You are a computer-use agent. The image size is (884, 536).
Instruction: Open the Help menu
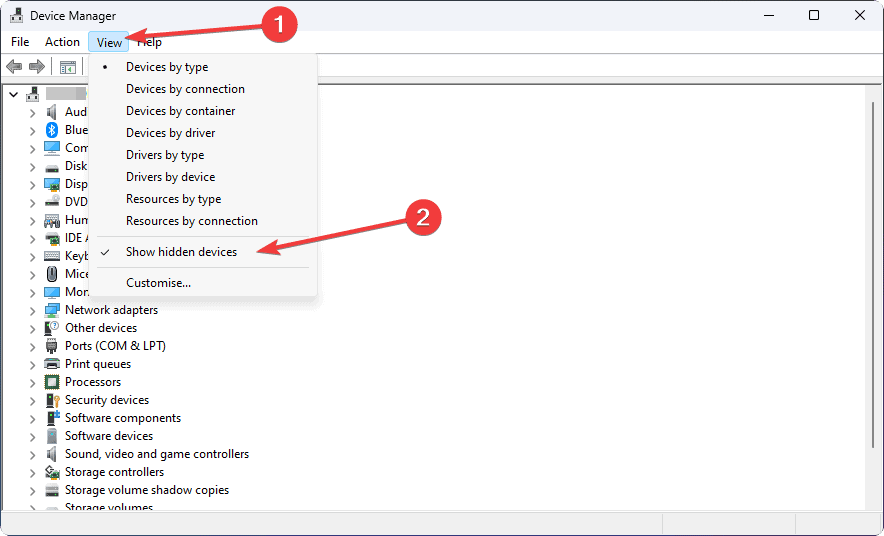point(149,42)
